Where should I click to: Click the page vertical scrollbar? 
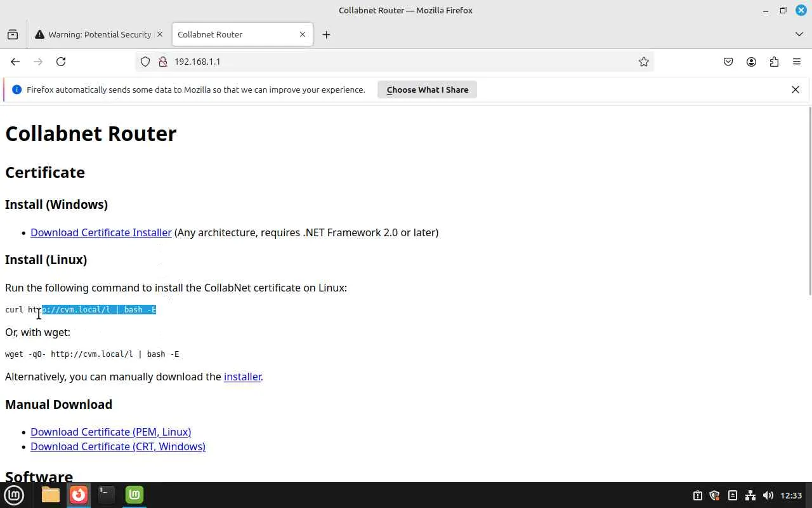(809, 201)
